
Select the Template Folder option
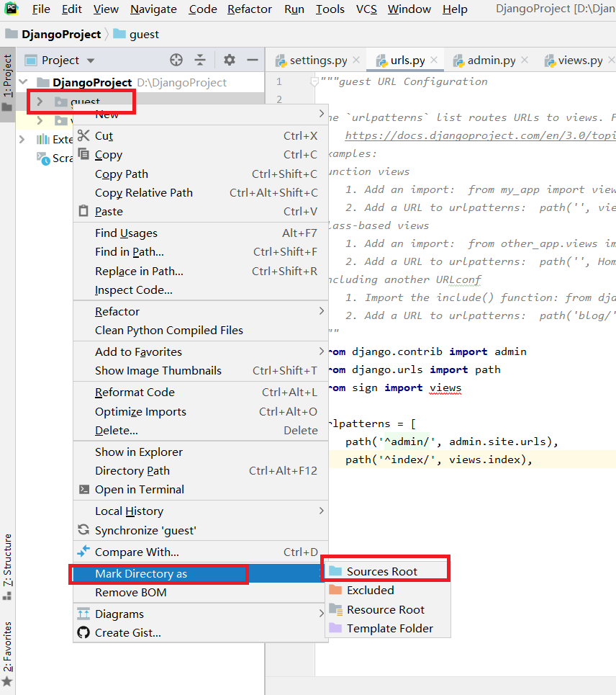(x=388, y=629)
